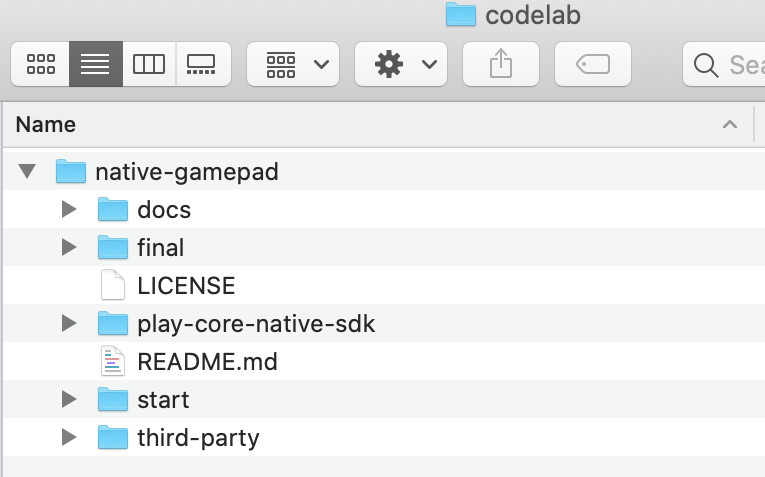Image resolution: width=765 pixels, height=477 pixels.
Task: Select the native-gamepad folder icon
Action: pyautogui.click(x=71, y=172)
